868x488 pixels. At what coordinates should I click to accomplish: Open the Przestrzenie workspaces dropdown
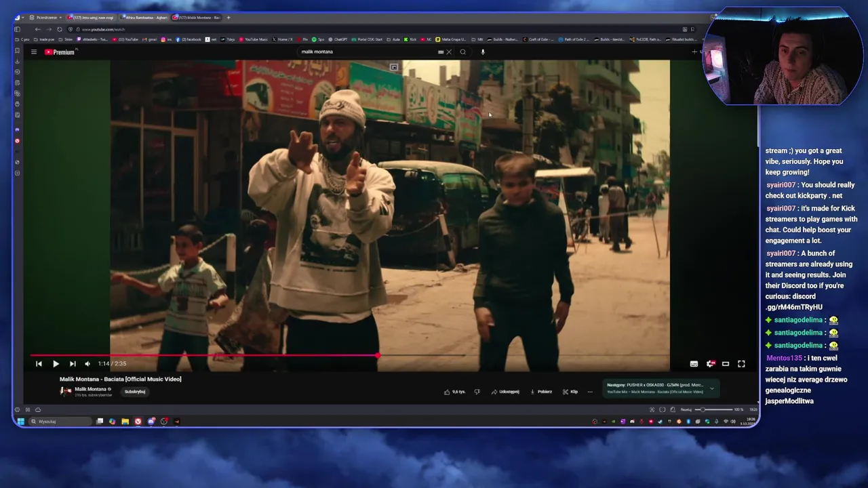click(45, 18)
